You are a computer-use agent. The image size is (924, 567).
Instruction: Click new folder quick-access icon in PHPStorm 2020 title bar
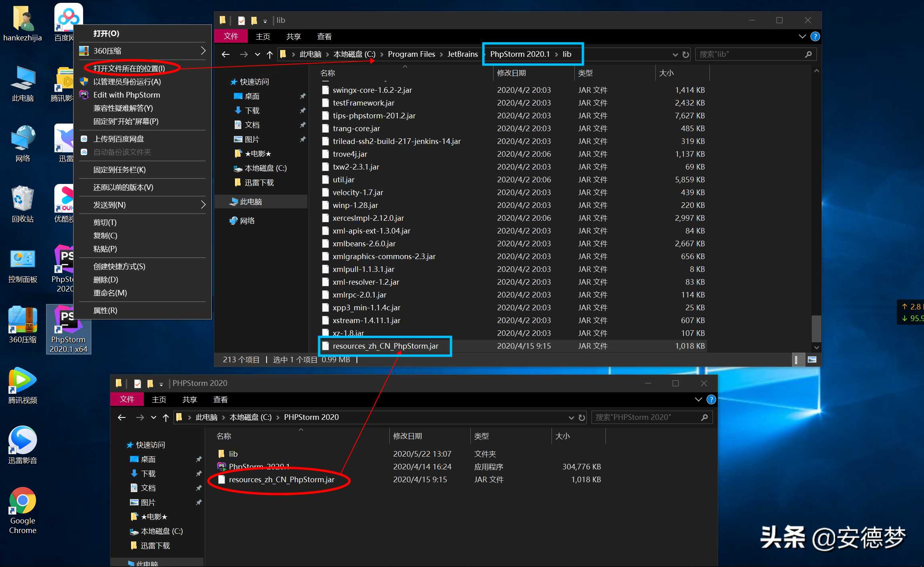[150, 383]
